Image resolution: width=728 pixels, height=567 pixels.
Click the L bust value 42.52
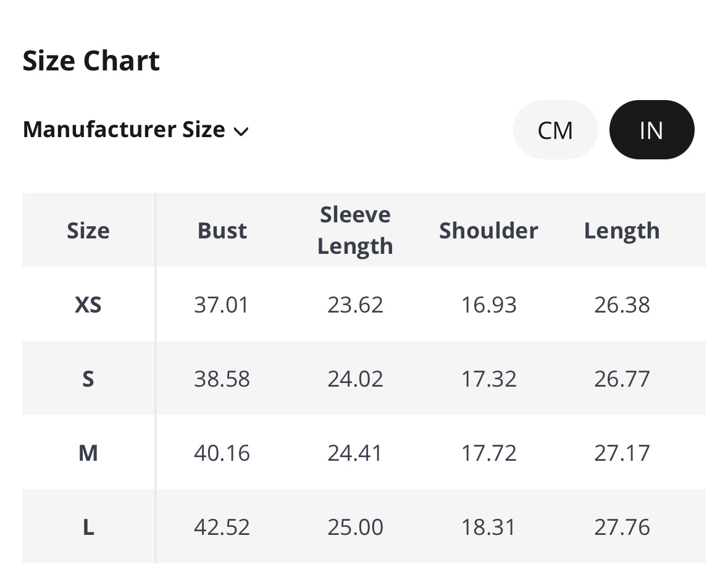click(x=222, y=527)
